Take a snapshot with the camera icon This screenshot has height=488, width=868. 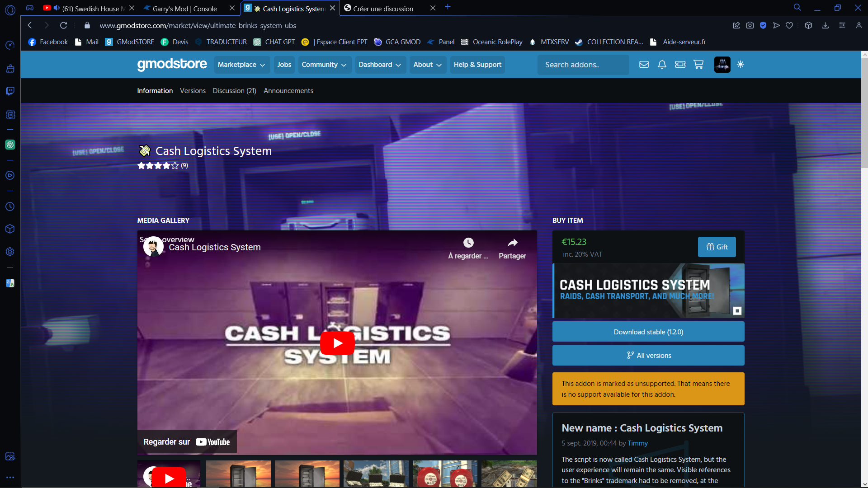(750, 25)
